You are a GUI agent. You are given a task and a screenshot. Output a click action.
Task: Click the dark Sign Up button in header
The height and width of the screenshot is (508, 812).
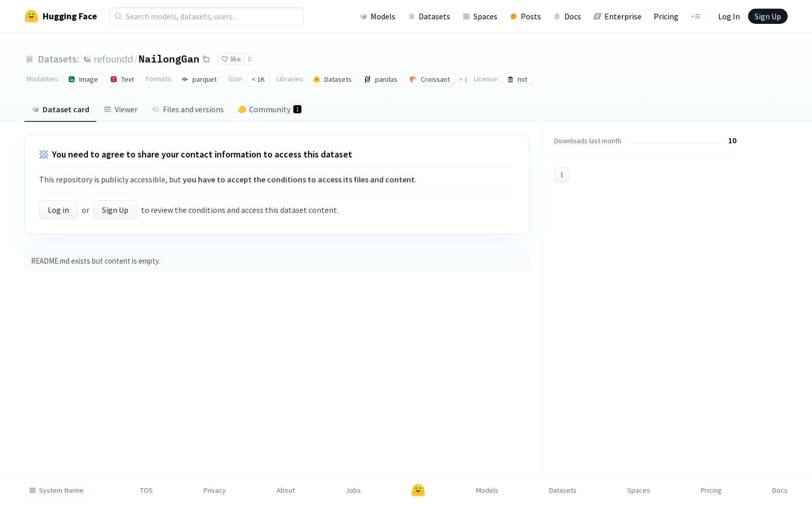click(767, 16)
